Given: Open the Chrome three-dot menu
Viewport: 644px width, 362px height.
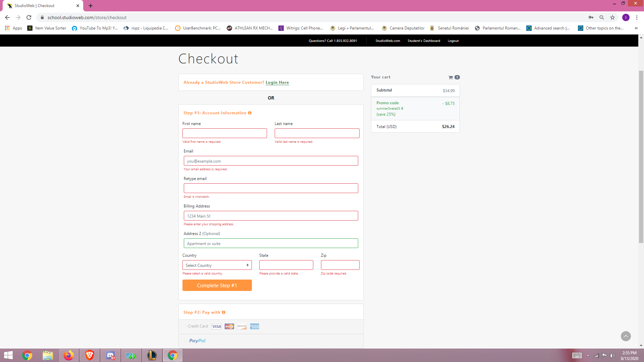Looking at the screenshot, I should 637,17.
